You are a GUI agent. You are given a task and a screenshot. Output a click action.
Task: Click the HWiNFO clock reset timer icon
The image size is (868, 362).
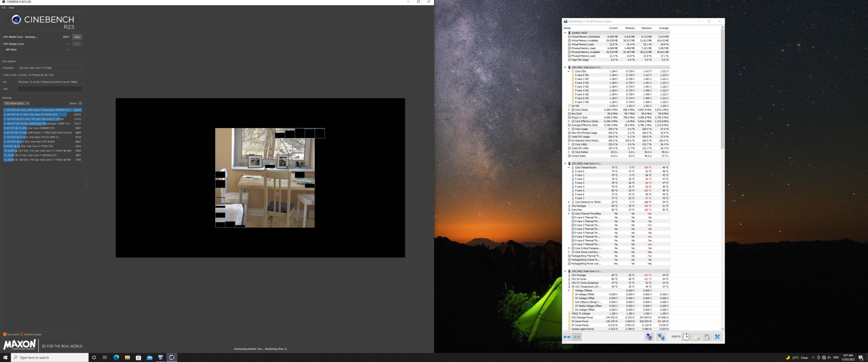tap(686, 337)
